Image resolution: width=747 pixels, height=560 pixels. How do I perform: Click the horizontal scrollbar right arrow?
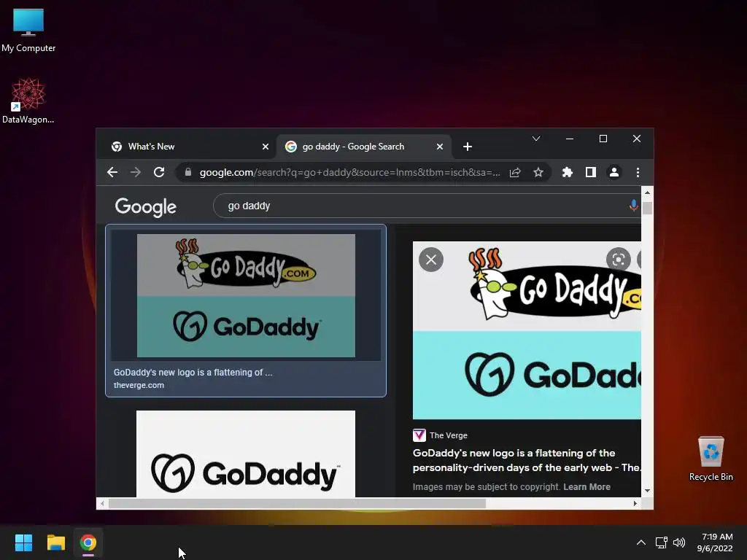tap(635, 503)
